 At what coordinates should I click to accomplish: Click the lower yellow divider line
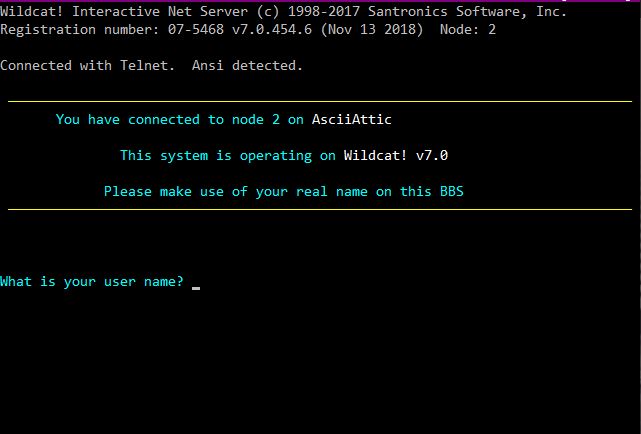[x=320, y=209]
